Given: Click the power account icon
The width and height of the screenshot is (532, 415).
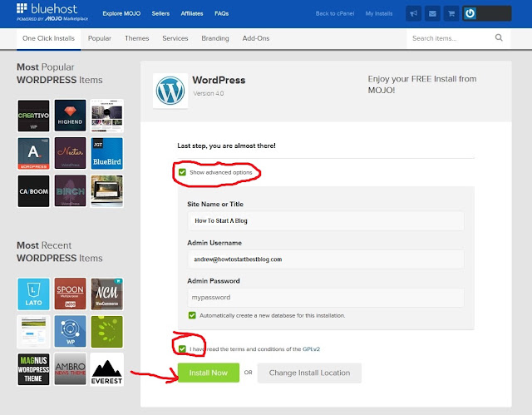Looking at the screenshot, I should click(470, 13).
